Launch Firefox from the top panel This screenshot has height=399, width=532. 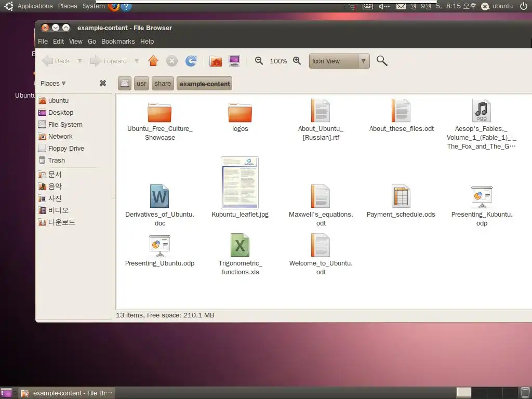(114, 6)
